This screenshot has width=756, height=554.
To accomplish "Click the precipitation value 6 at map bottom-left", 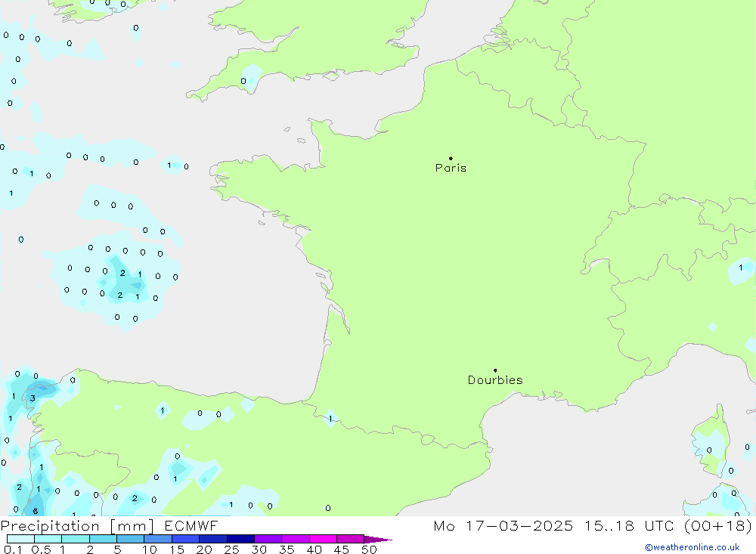I will coord(35,511).
